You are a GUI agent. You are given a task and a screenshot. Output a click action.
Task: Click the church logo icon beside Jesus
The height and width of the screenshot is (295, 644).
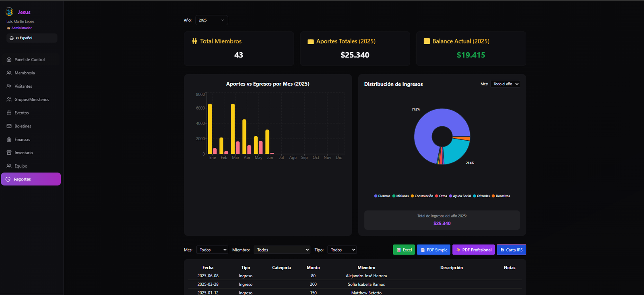coord(9,12)
